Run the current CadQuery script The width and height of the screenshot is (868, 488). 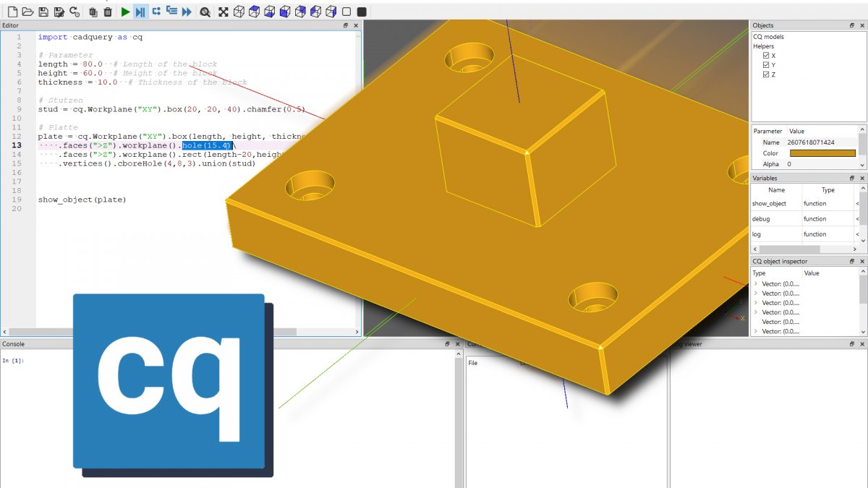pos(124,12)
